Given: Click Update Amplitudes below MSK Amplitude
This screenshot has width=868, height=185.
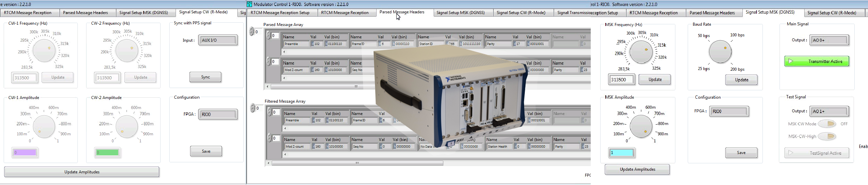Looking at the screenshot, I should tap(637, 170).
